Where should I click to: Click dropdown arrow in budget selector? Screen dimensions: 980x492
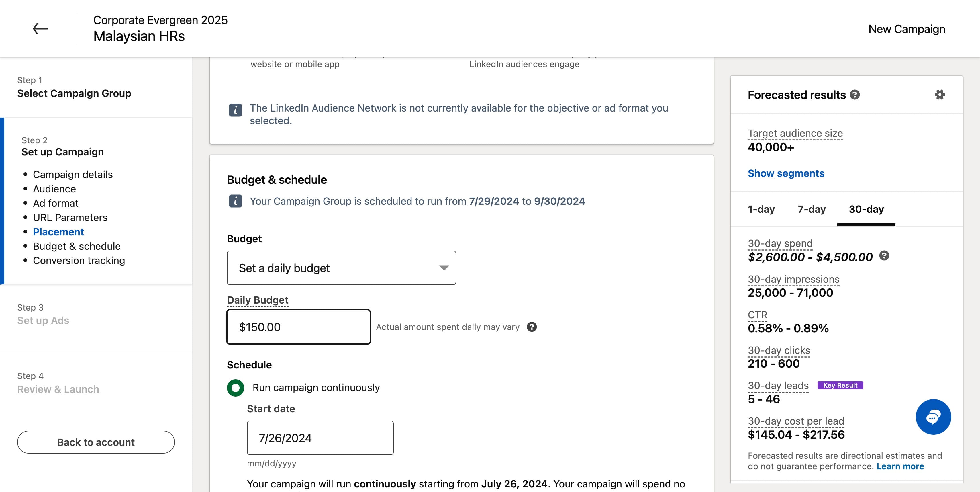coord(444,268)
